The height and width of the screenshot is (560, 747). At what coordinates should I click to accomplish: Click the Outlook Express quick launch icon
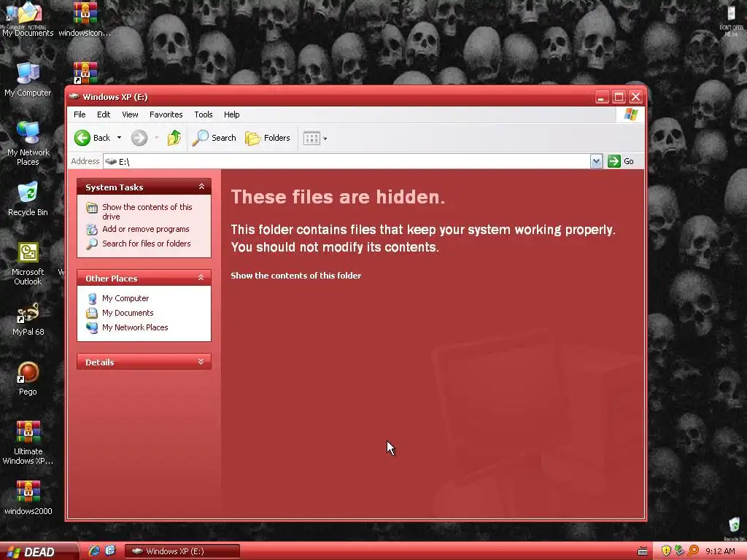[111, 551]
